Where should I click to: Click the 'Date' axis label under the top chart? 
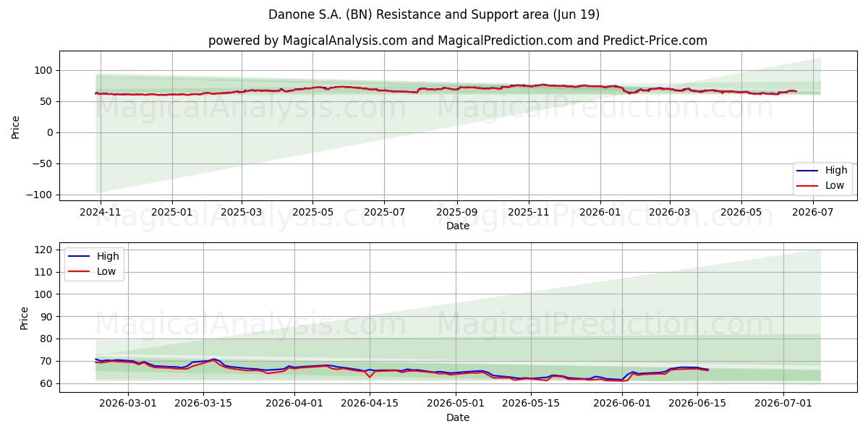click(458, 226)
